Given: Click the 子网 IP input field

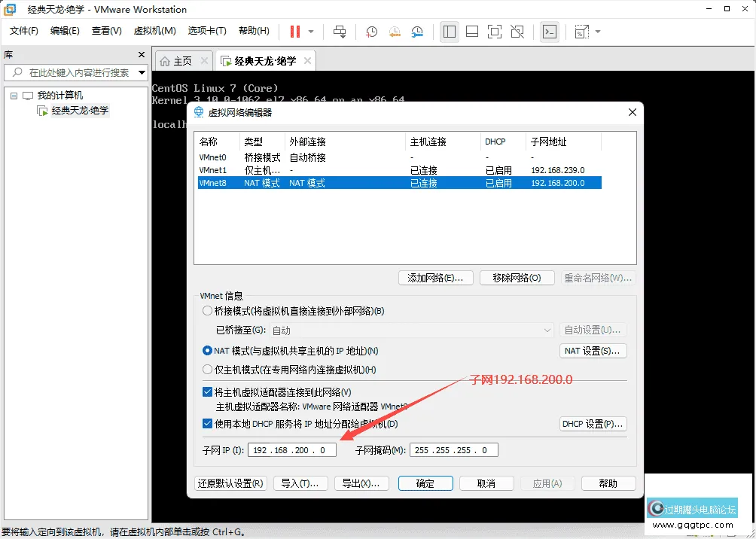Looking at the screenshot, I should click(291, 450).
